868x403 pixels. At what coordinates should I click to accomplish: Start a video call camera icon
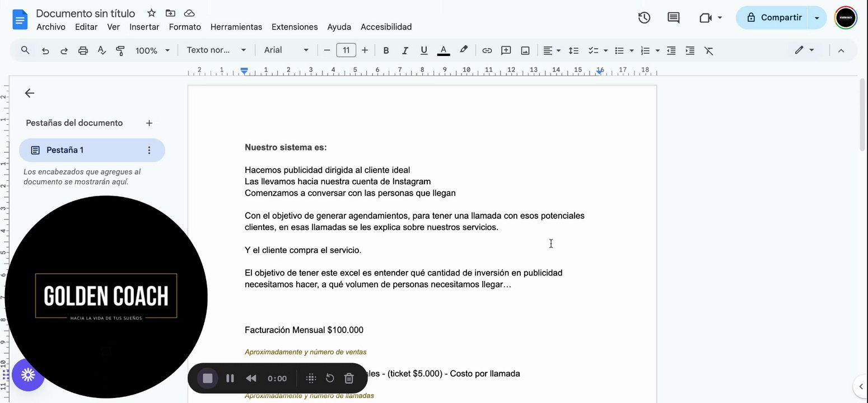pos(706,18)
